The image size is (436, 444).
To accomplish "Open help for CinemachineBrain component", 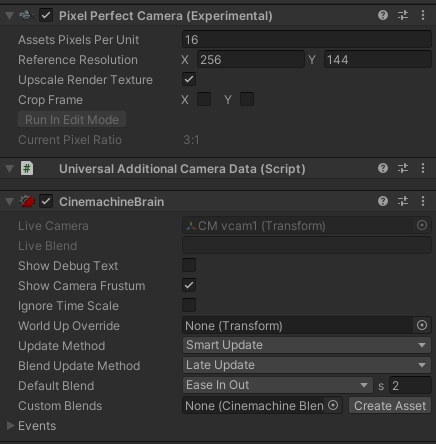I will [x=383, y=201].
